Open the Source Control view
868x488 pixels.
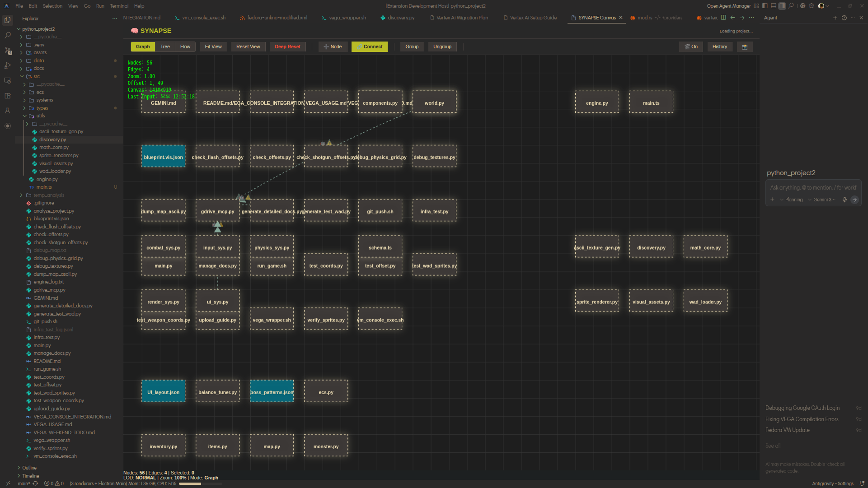(8, 51)
